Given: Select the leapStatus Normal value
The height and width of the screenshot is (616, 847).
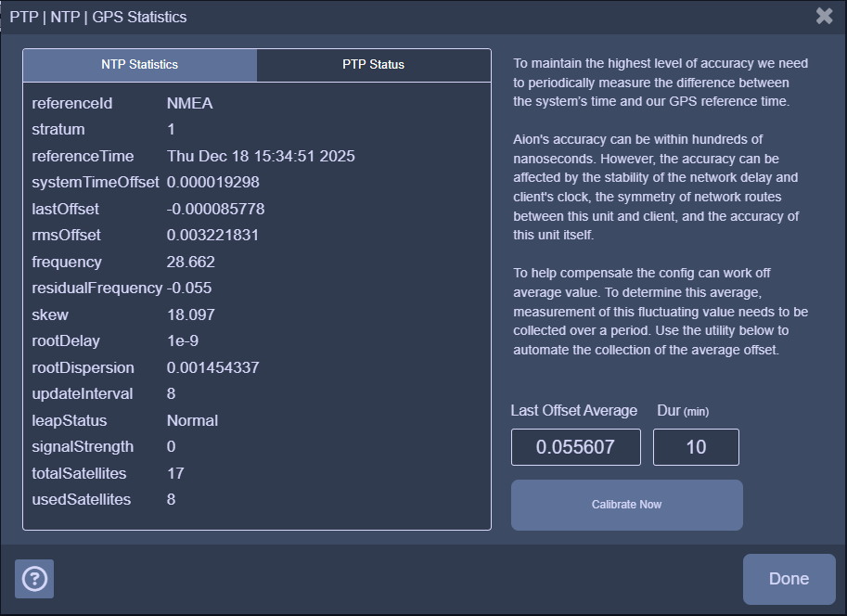Looking at the screenshot, I should 192,420.
